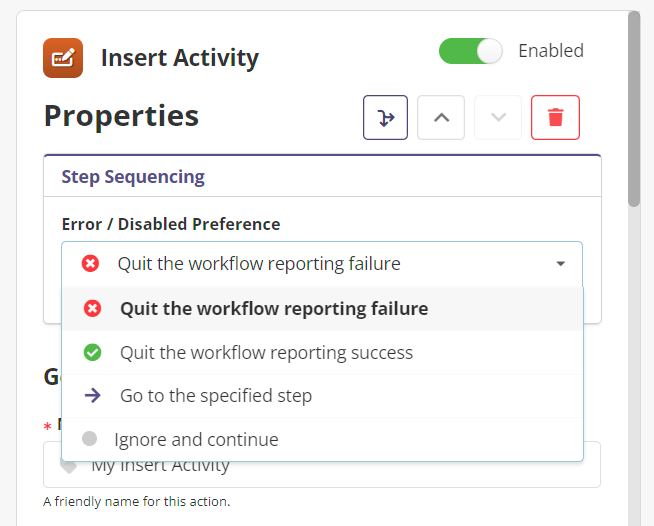Select 'Quit the workflow reporting failure' option
Viewport: 654px width, 526px height.
click(274, 309)
